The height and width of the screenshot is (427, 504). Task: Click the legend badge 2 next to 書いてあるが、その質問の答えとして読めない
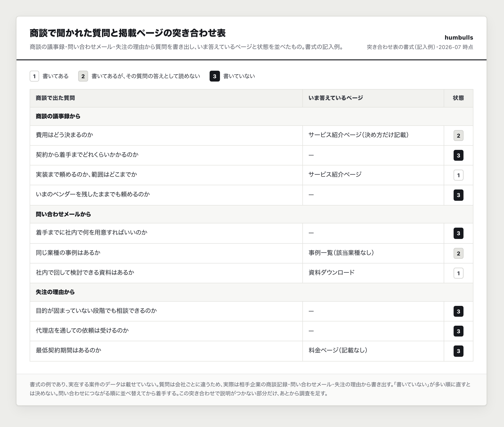pos(83,76)
